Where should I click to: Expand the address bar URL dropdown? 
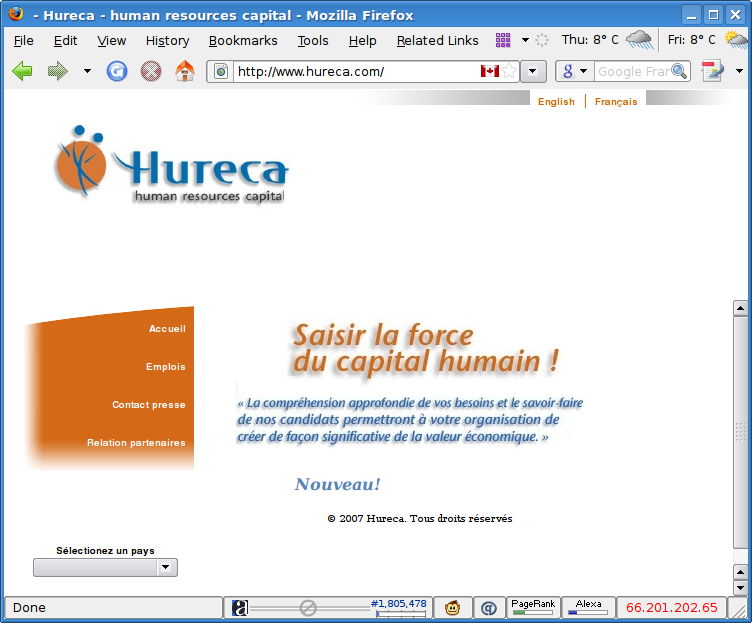pos(532,72)
